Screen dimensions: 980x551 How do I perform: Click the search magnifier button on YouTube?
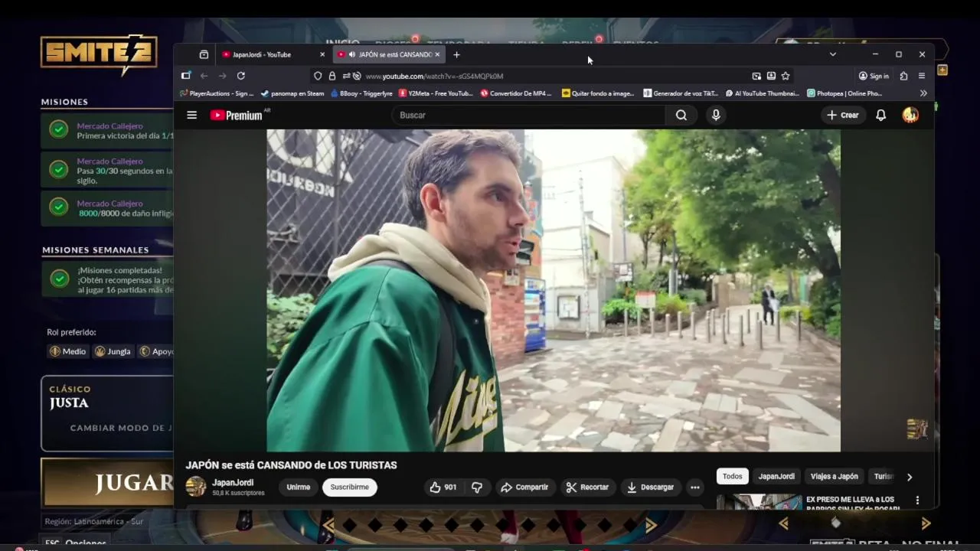point(681,115)
